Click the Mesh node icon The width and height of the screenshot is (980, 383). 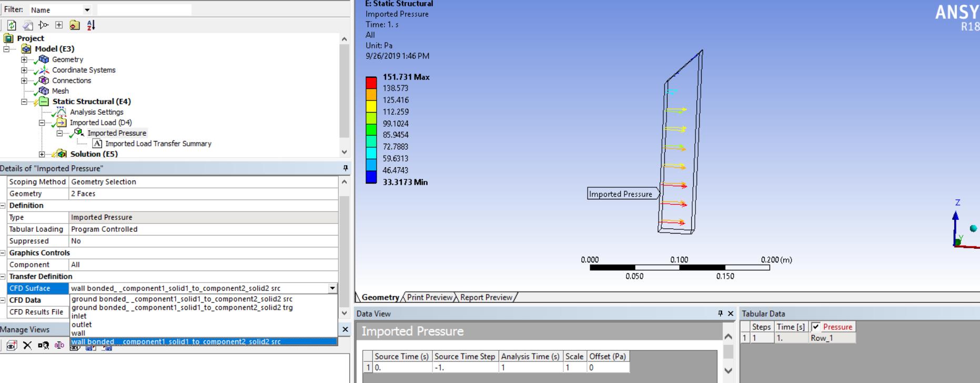(x=44, y=91)
